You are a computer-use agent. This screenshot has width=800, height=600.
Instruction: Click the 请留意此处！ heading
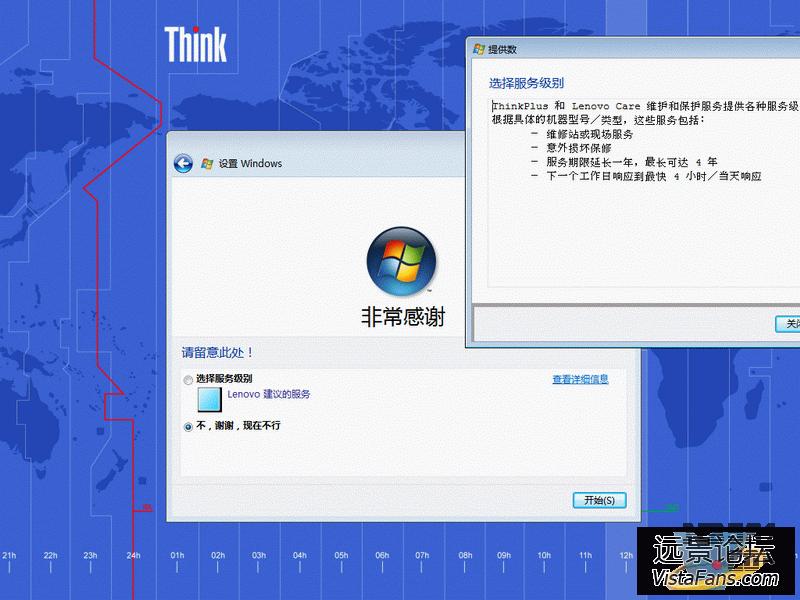[217, 353]
